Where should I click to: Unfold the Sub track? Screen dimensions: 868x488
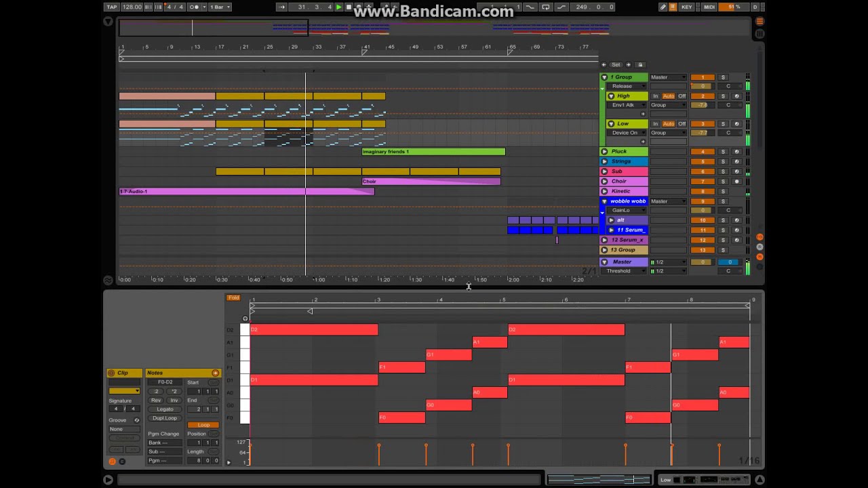tap(604, 171)
